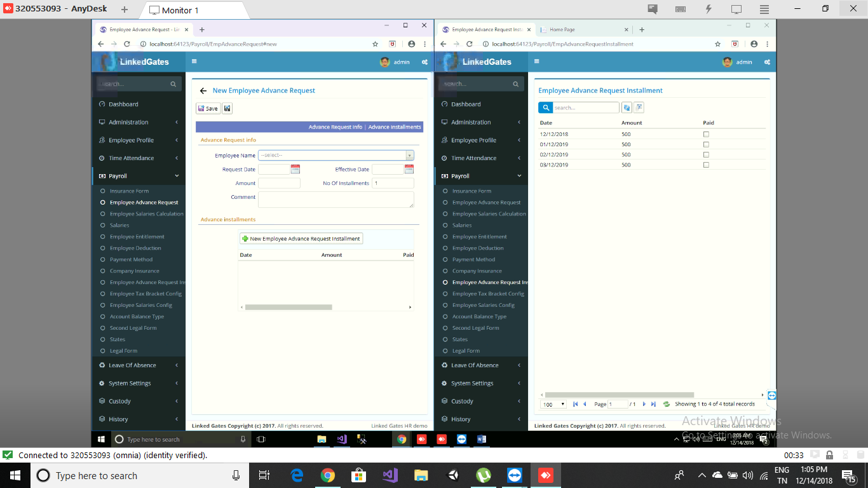Mark the 03/12/2019 installment as Paid
The height and width of the screenshot is (488, 868).
point(706,165)
